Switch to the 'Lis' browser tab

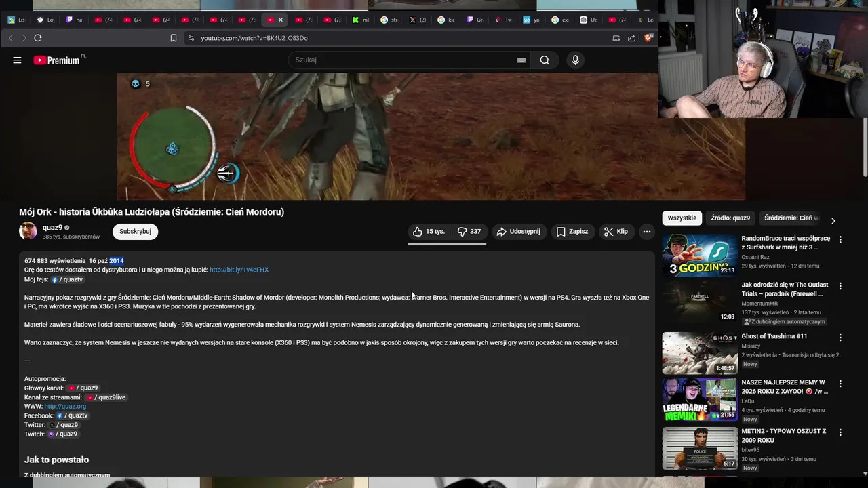(x=16, y=20)
